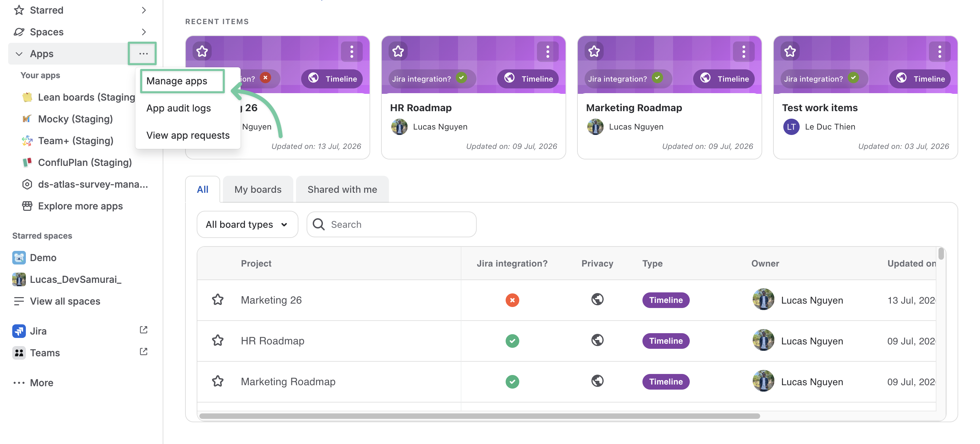Screen dimensions: 980x444
Task: Click the board Search input field
Action: coord(391,224)
